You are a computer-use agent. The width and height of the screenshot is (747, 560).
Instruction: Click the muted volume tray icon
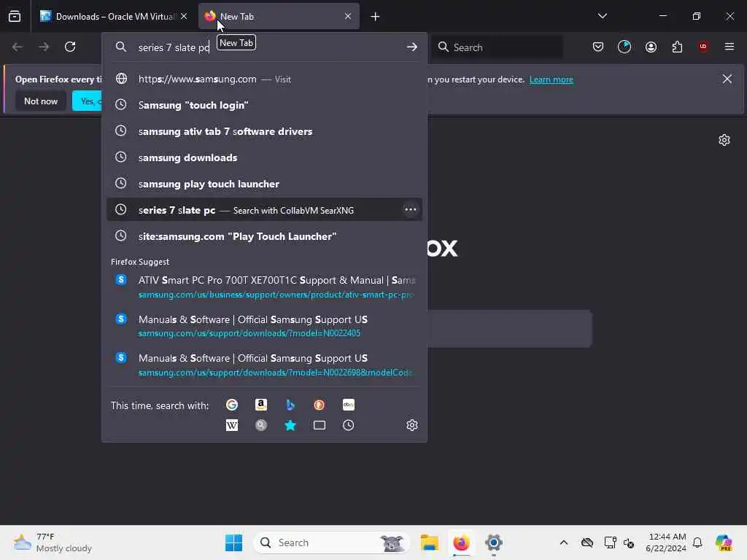[629, 542]
